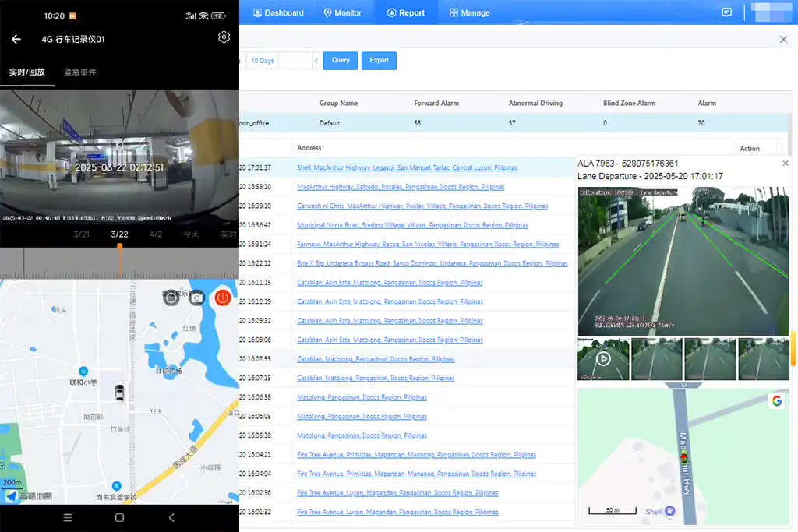Open 16:04:21 Fire Tree Avenue, Primicias link
The height and width of the screenshot is (532, 798).
[x=416, y=455]
